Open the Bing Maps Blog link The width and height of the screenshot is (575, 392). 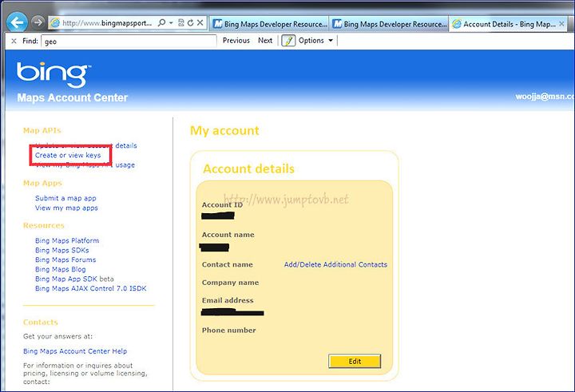tap(61, 269)
